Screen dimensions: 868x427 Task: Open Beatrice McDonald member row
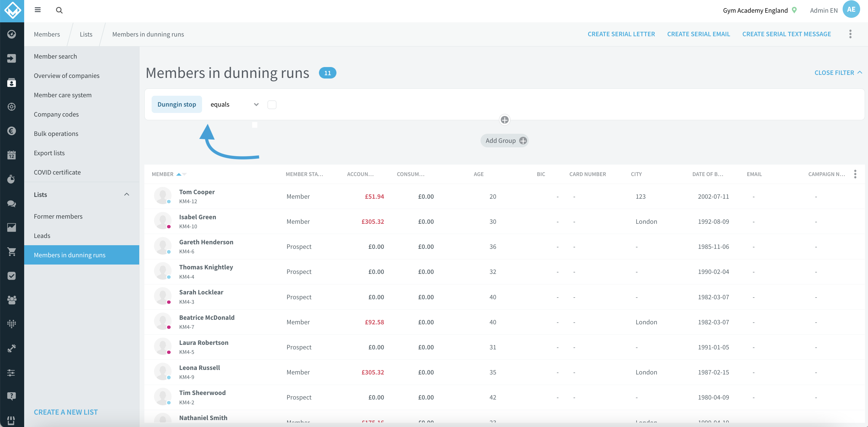(504, 322)
